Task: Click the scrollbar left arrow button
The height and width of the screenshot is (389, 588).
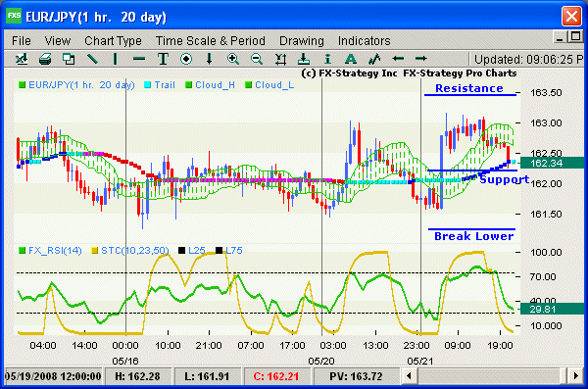Action: point(409,376)
